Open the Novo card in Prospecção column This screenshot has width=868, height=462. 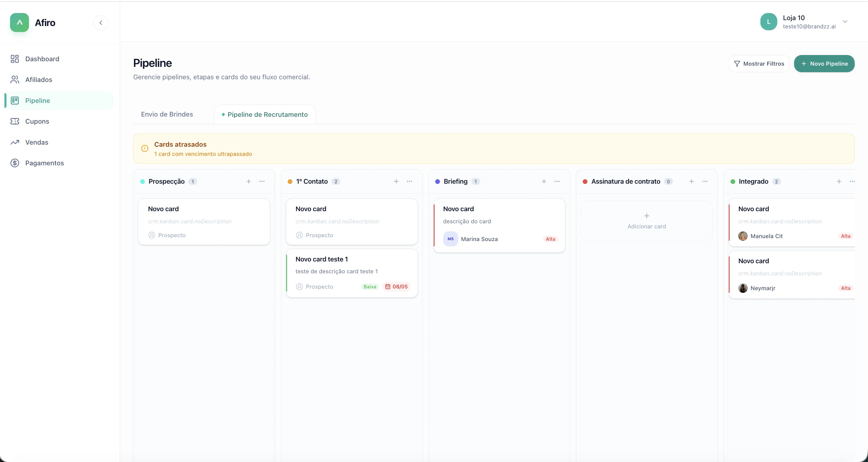204,222
